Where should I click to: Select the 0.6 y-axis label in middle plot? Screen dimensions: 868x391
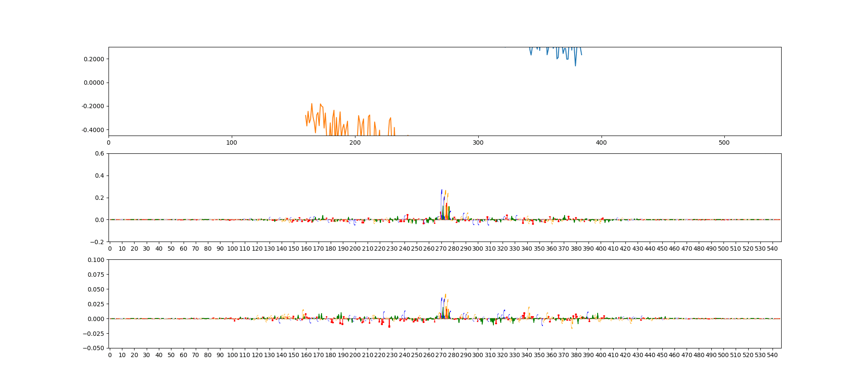(x=99, y=153)
